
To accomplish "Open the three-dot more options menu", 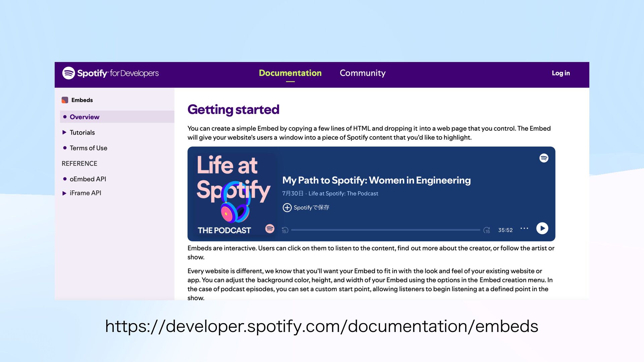I will pos(524,229).
